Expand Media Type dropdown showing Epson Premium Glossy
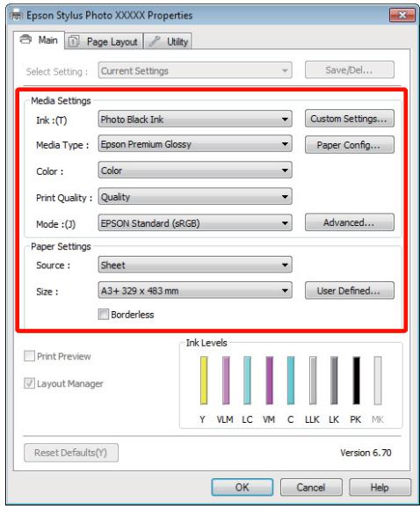This screenshot has height=509, width=420. pos(195,144)
